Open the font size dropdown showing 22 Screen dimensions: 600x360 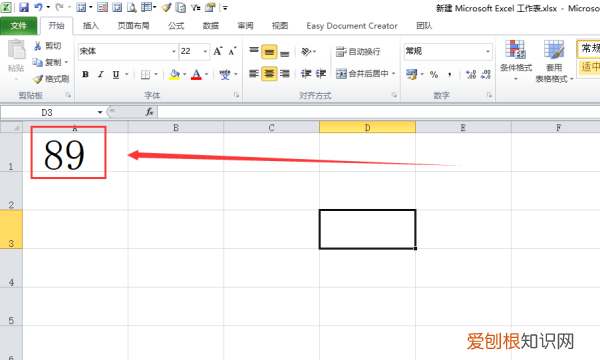[205, 51]
